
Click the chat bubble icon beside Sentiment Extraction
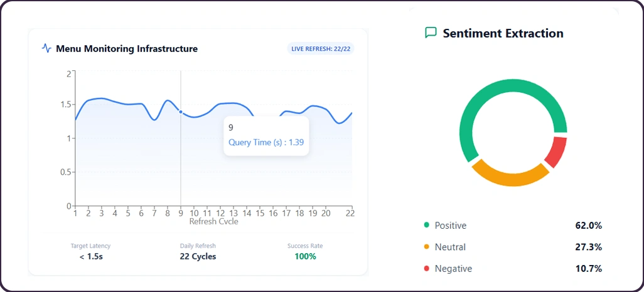coord(431,33)
